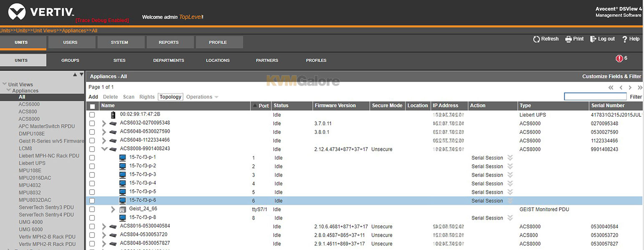Check the box for ACS6048-0530027590

click(92, 132)
